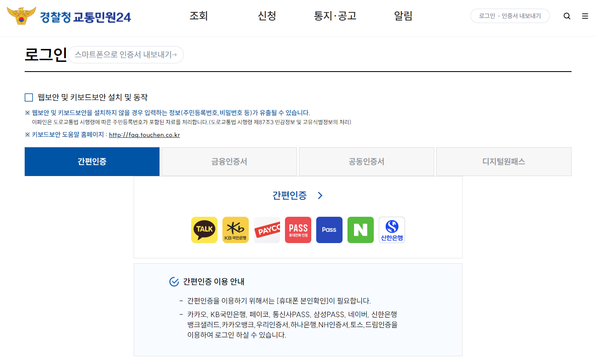Choose KB국민은행 authentication icon
Viewport: 595px width, 364px height.
pos(236,230)
